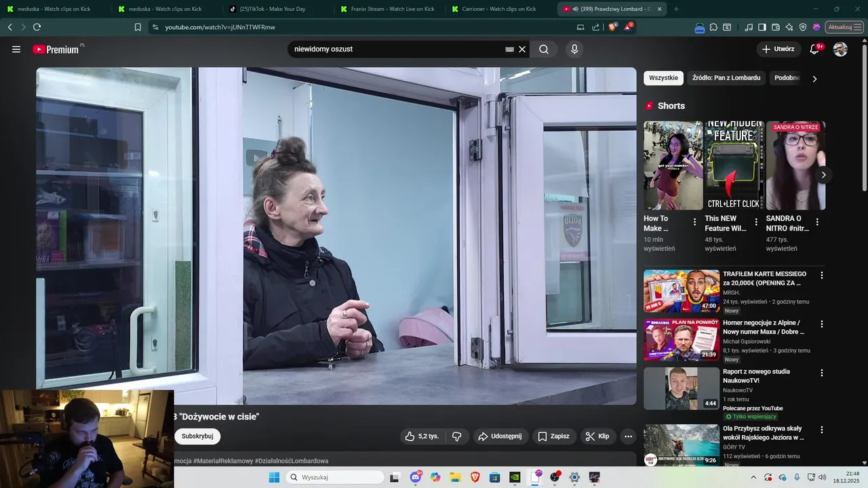The width and height of the screenshot is (868, 488).
Task: Select the Podobne filter chip
Action: click(787, 78)
